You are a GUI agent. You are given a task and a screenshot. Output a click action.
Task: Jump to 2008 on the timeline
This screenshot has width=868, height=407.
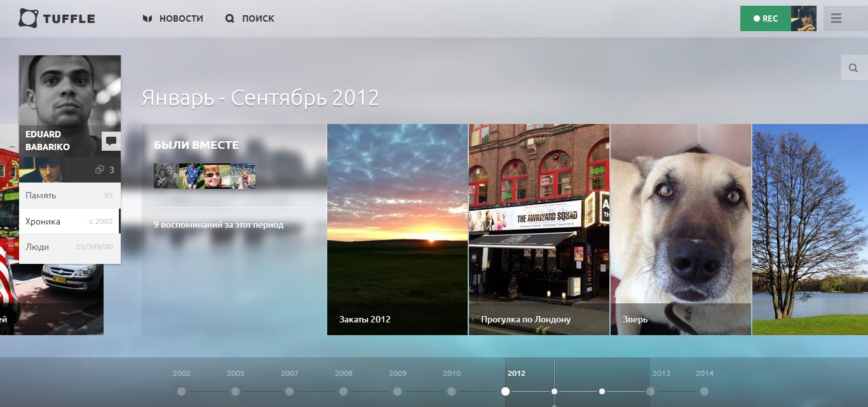tap(343, 391)
